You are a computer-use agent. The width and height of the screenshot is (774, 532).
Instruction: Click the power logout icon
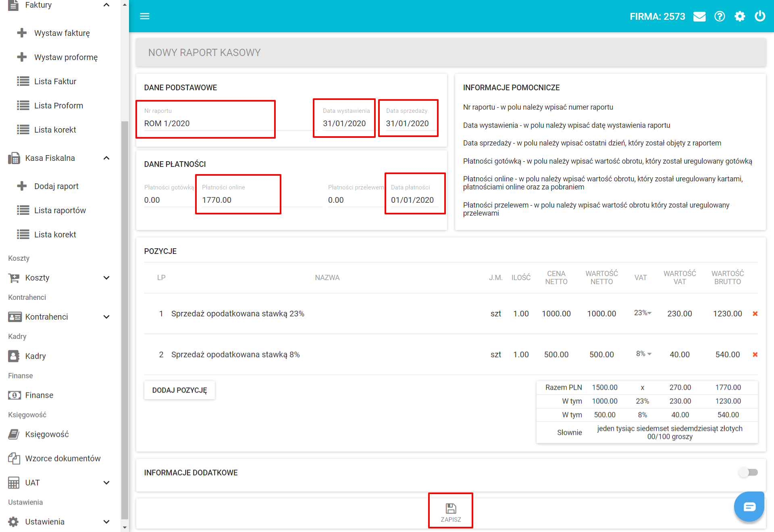(x=760, y=17)
